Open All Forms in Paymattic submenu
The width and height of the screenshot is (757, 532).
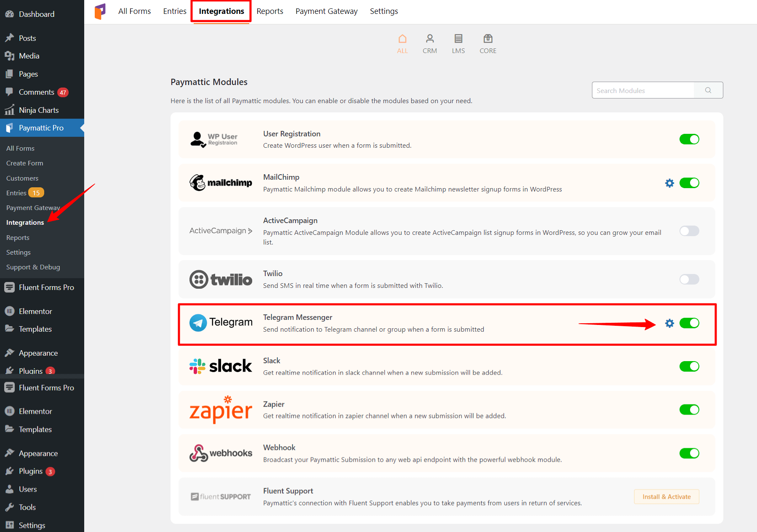21,149
